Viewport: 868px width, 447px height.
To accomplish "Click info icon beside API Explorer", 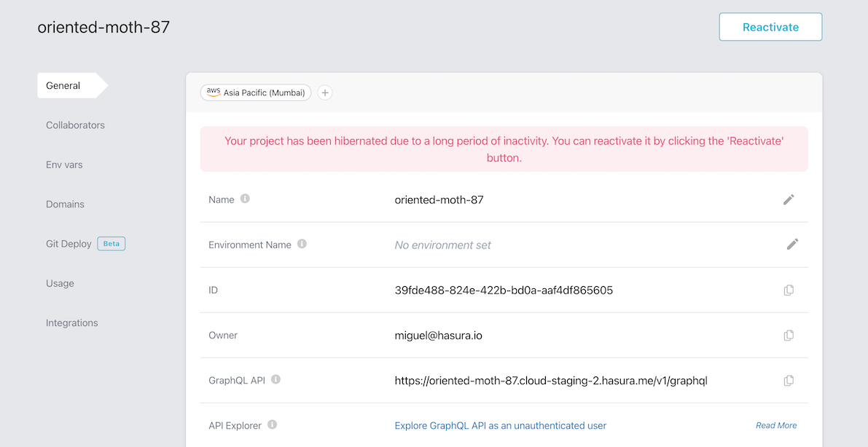I will [x=272, y=424].
